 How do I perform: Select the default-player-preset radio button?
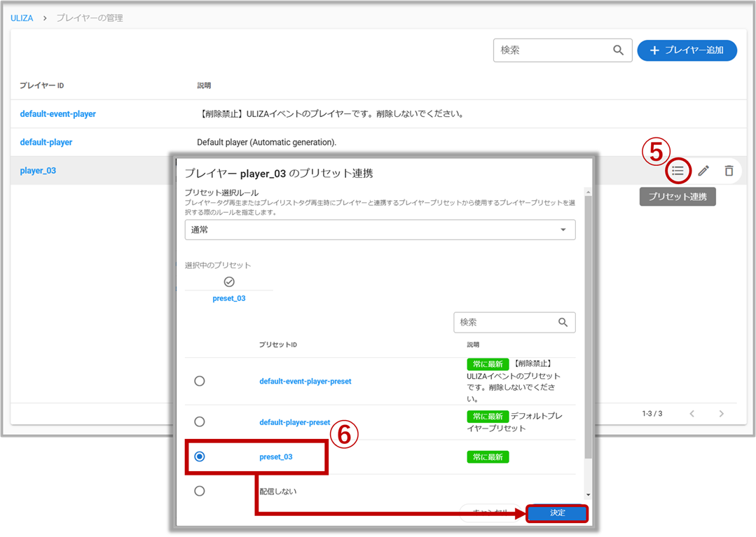(x=200, y=421)
